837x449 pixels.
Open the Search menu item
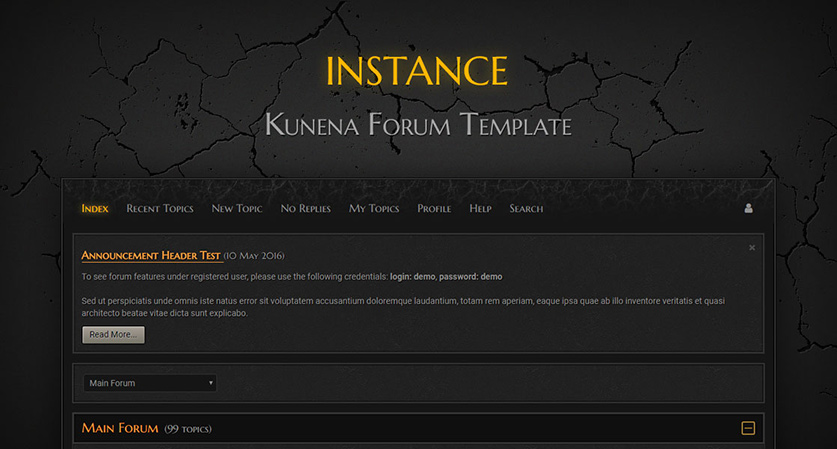tap(526, 209)
